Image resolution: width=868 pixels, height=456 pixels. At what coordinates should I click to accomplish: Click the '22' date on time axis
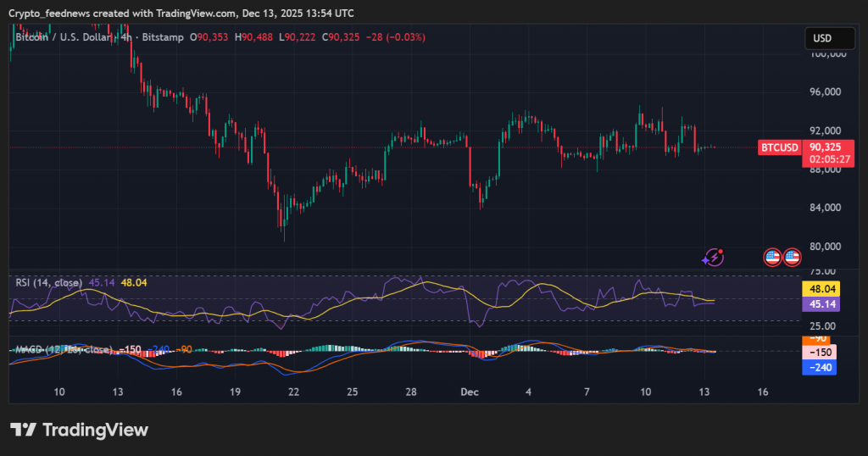(293, 392)
